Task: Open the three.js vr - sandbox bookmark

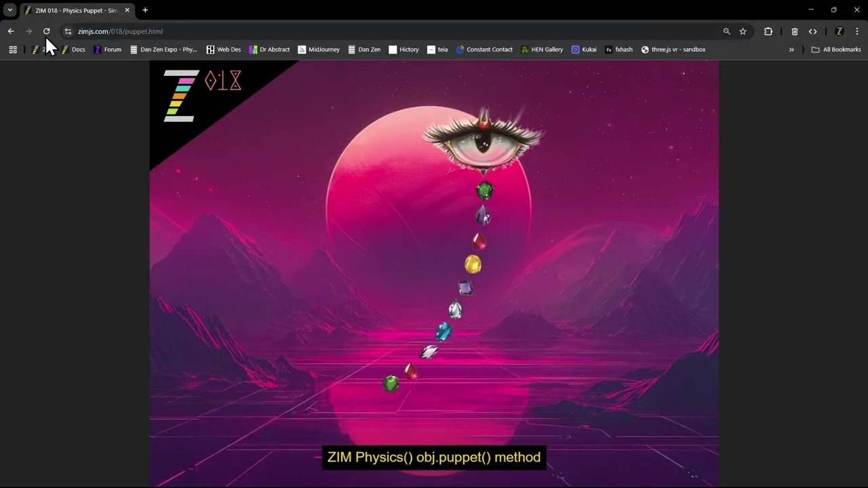Action: [x=673, y=49]
